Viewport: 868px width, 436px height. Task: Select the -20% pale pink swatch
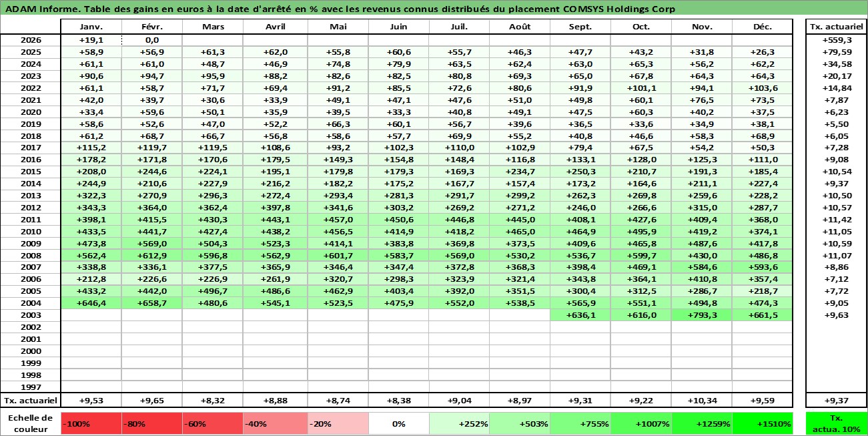[x=338, y=423]
